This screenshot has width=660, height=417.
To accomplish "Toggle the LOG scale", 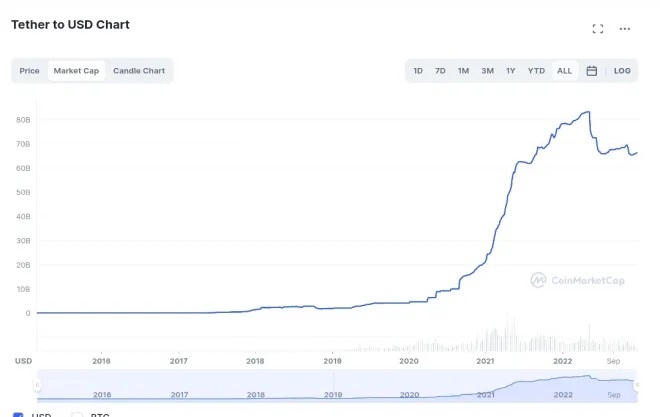I will [x=622, y=71].
